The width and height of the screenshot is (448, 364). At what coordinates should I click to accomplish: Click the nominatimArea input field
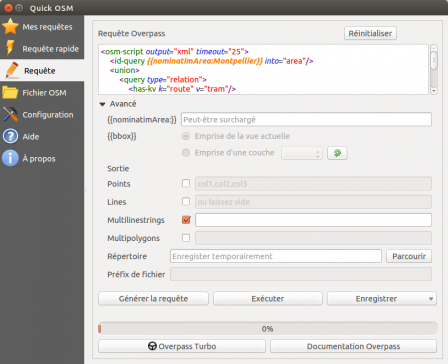coord(306,120)
